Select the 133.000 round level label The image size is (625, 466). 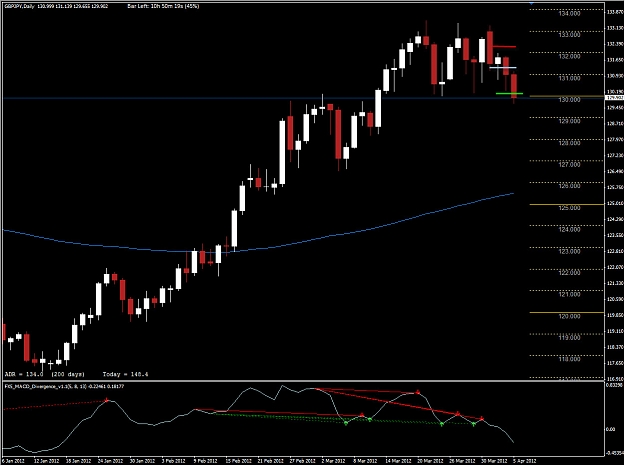[570, 35]
